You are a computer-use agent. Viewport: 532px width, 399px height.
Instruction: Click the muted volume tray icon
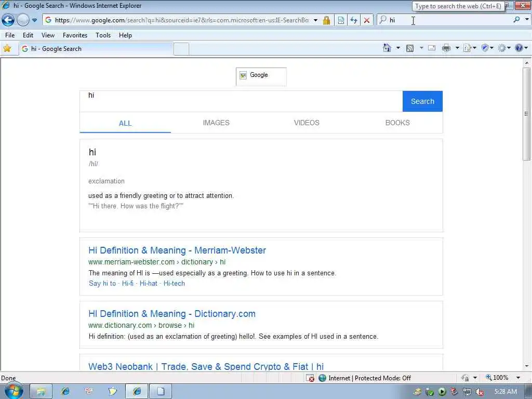point(479,392)
